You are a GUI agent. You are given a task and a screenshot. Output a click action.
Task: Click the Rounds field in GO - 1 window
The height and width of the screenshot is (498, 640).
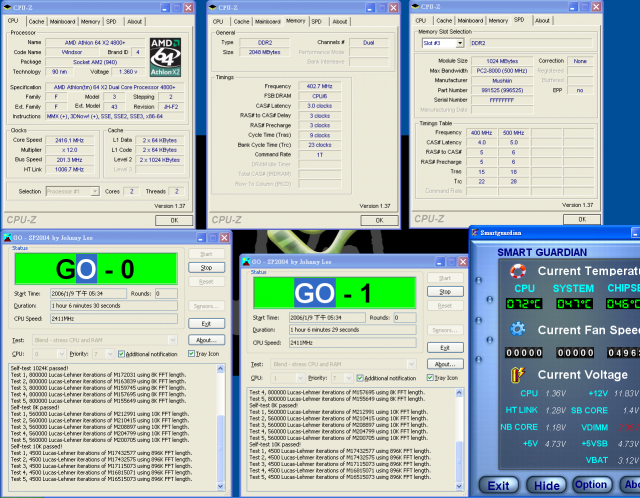(x=405, y=318)
